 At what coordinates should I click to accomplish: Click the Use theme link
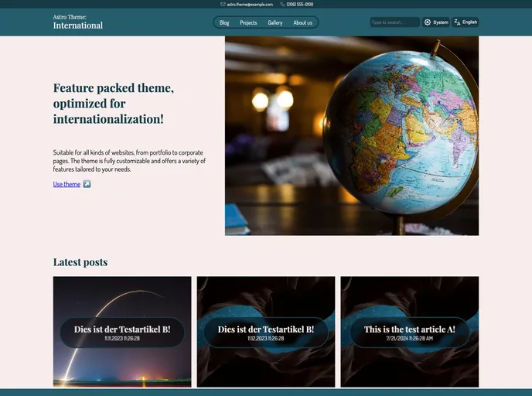[66, 184]
